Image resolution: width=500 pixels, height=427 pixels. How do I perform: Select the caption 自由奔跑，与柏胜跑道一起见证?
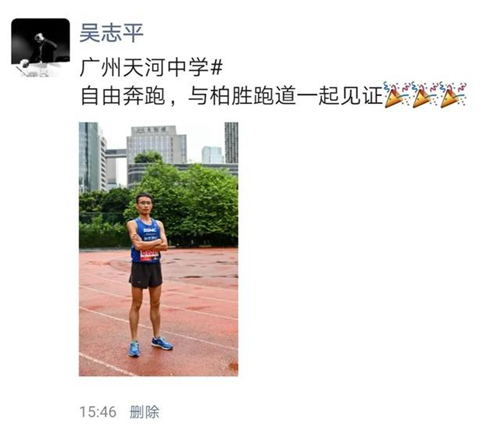231,95
